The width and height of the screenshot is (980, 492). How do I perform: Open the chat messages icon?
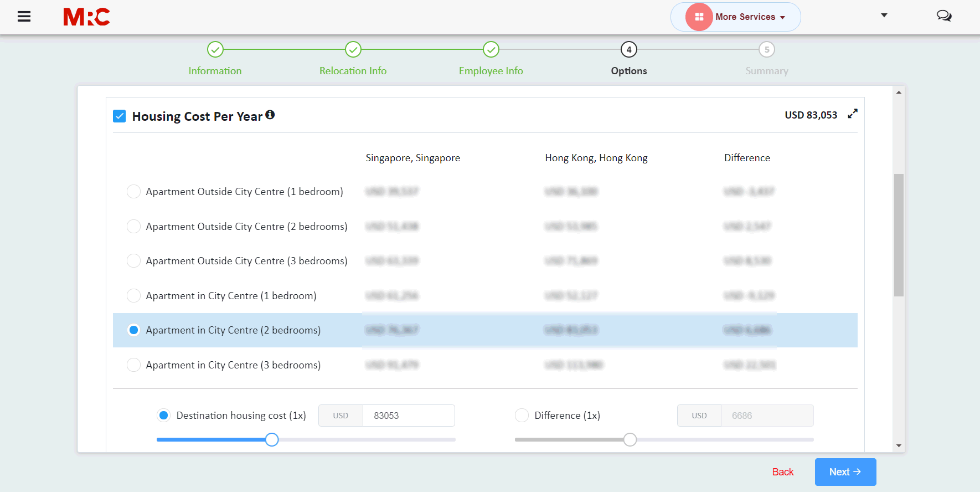tap(943, 16)
